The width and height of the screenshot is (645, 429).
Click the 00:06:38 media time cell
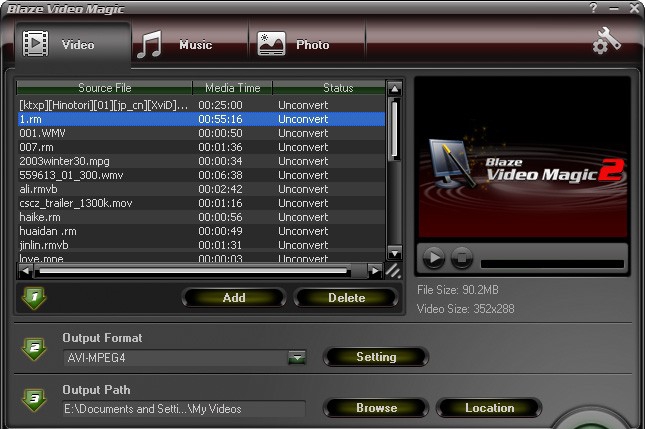(x=220, y=175)
